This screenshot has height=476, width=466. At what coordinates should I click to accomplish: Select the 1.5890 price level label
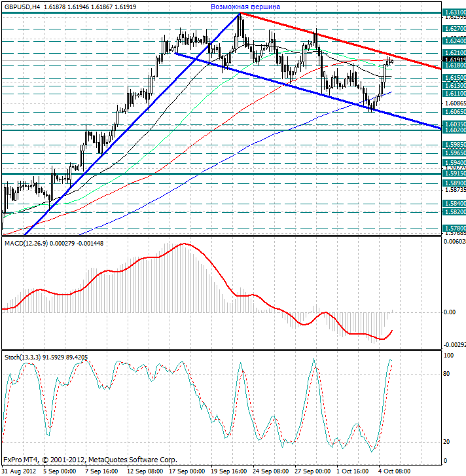(x=454, y=183)
